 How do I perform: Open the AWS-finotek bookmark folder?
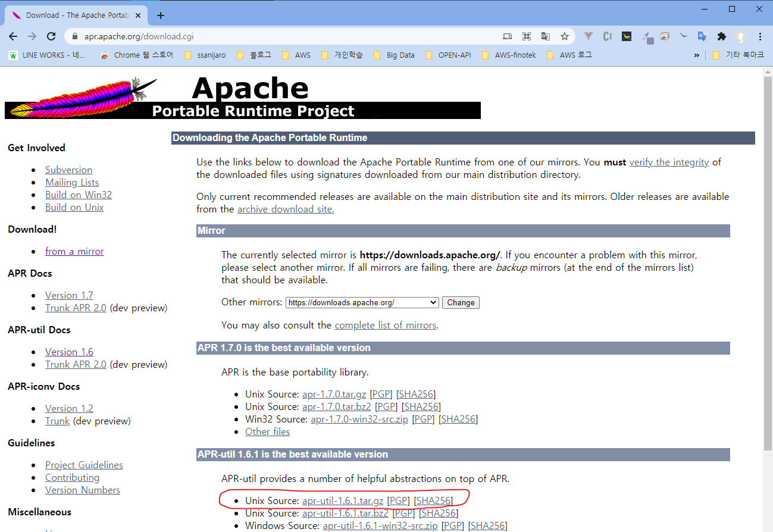pyautogui.click(x=509, y=55)
